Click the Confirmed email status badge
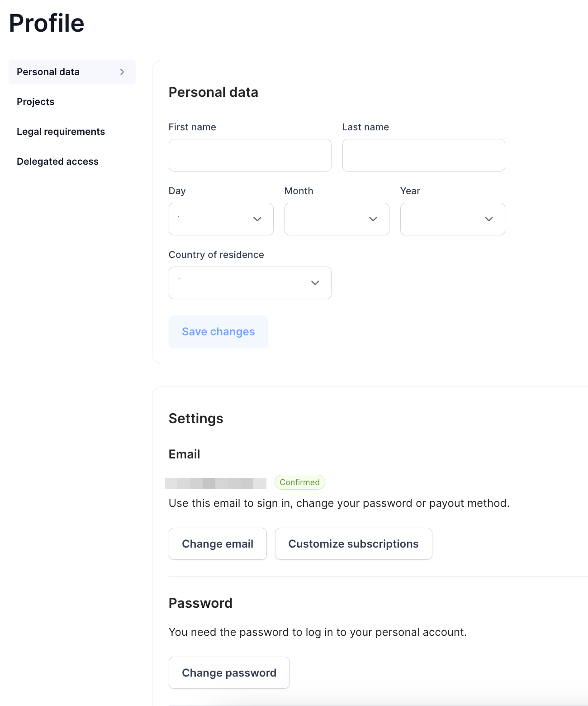The image size is (588, 706). [x=299, y=482]
